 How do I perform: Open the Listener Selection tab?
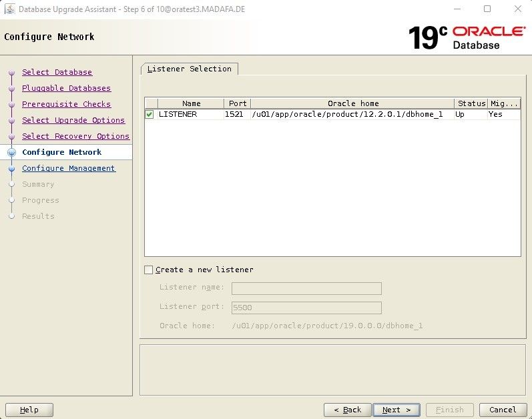point(190,69)
